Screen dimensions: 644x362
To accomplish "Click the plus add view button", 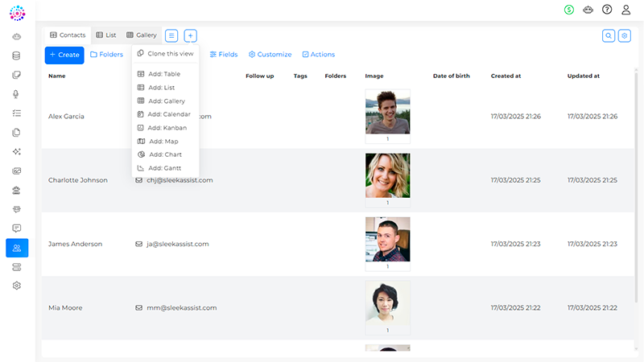I will point(190,35).
